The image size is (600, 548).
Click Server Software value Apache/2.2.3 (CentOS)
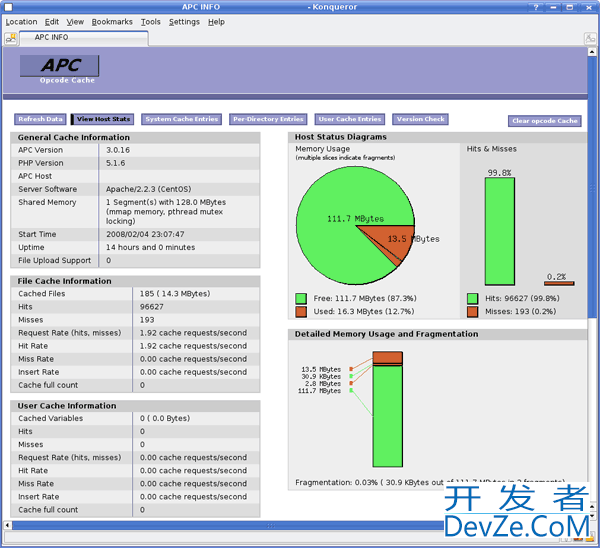coord(148,189)
